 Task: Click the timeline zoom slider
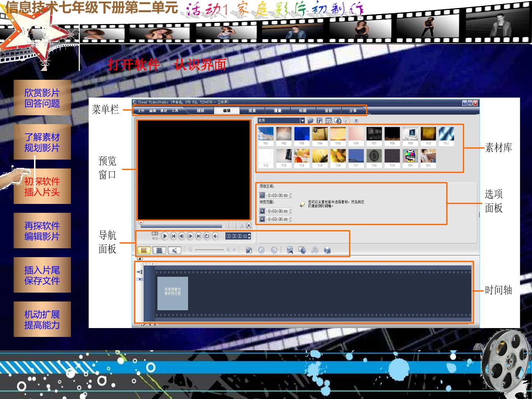[x=209, y=250]
